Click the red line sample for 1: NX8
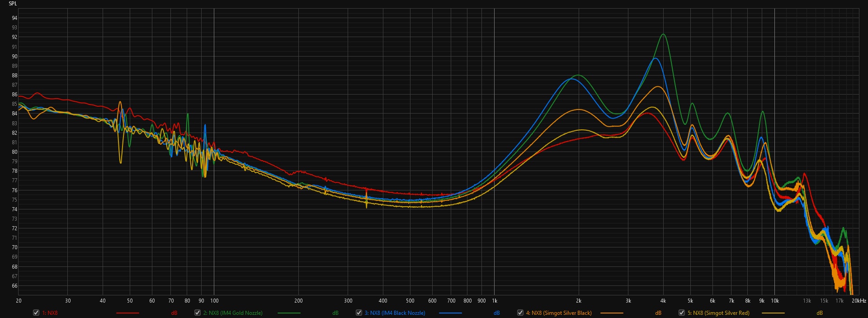This screenshot has width=868, height=318. (x=127, y=313)
